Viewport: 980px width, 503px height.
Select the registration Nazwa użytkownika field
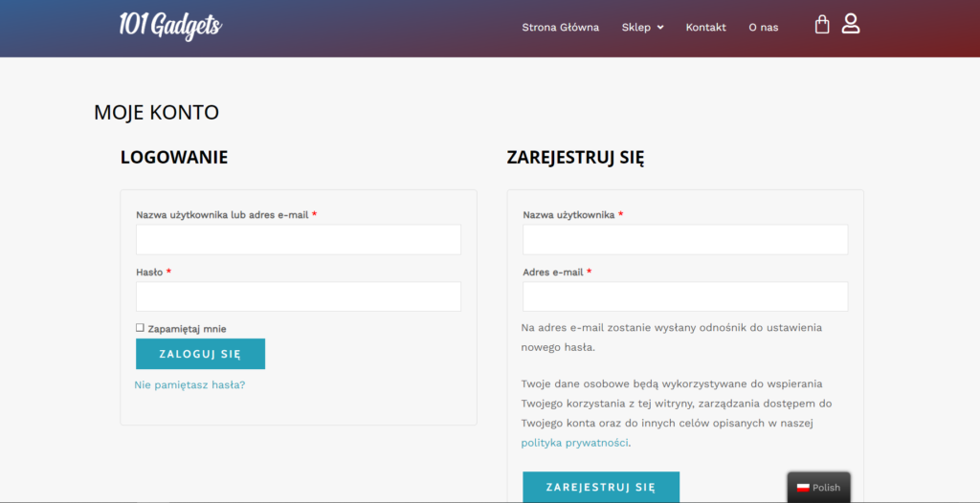coord(685,240)
